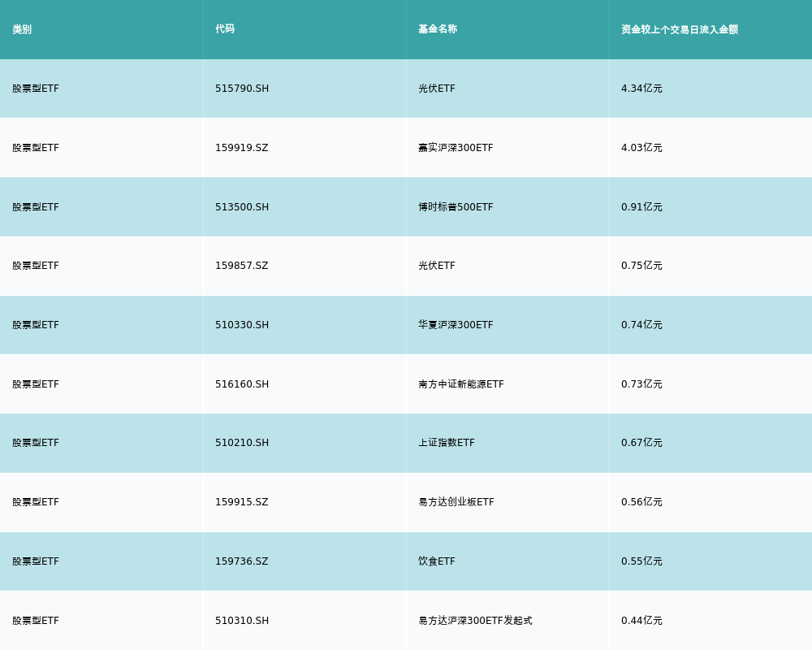Click fund name 南方中证新能源ETF
812x650 pixels.
(x=461, y=384)
